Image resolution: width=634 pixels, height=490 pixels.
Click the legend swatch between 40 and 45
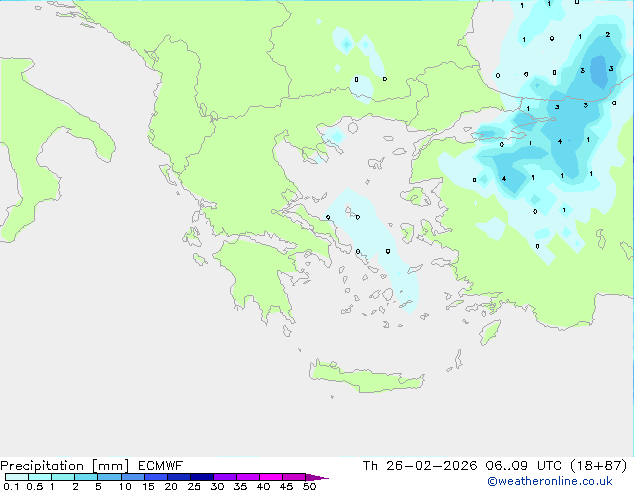tap(271, 477)
